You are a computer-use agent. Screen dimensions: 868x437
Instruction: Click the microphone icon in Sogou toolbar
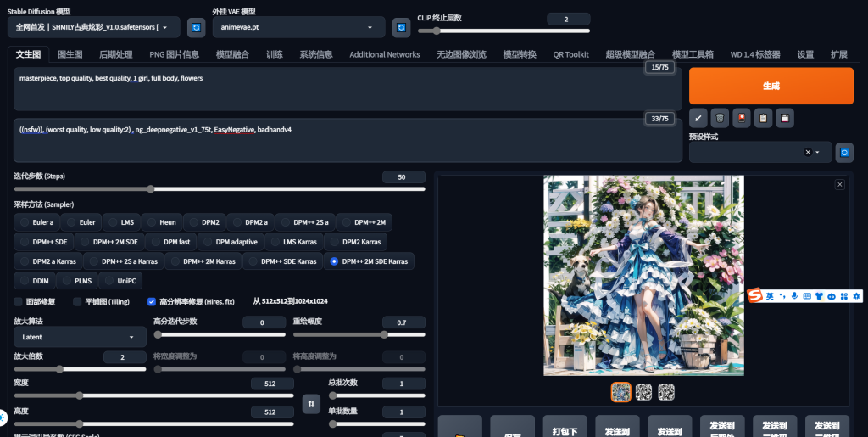pos(794,296)
